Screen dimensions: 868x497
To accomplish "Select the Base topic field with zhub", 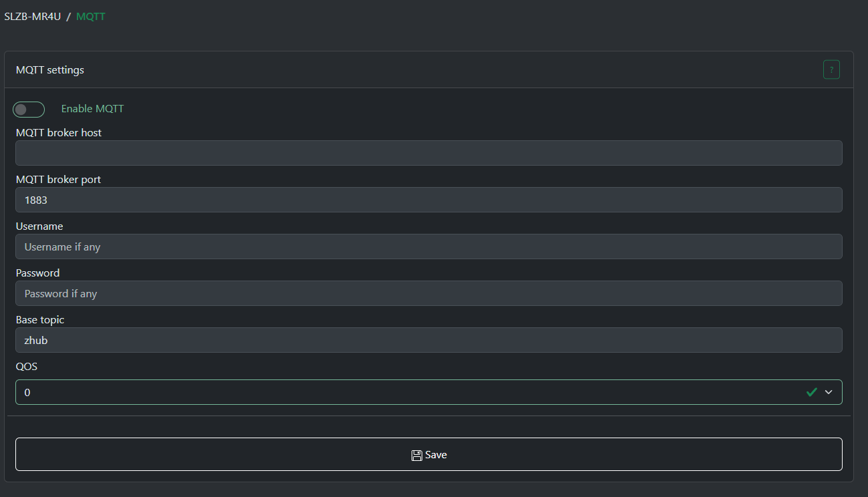I will 428,340.
